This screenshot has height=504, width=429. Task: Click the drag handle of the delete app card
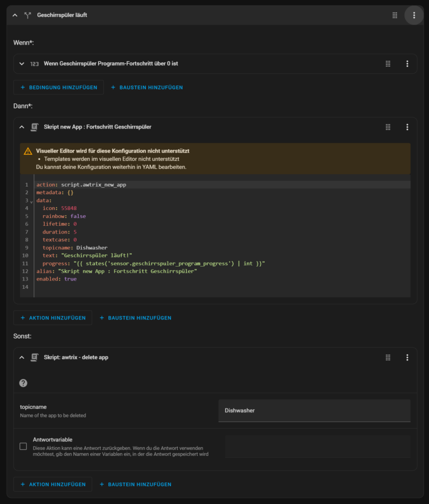tap(388, 357)
